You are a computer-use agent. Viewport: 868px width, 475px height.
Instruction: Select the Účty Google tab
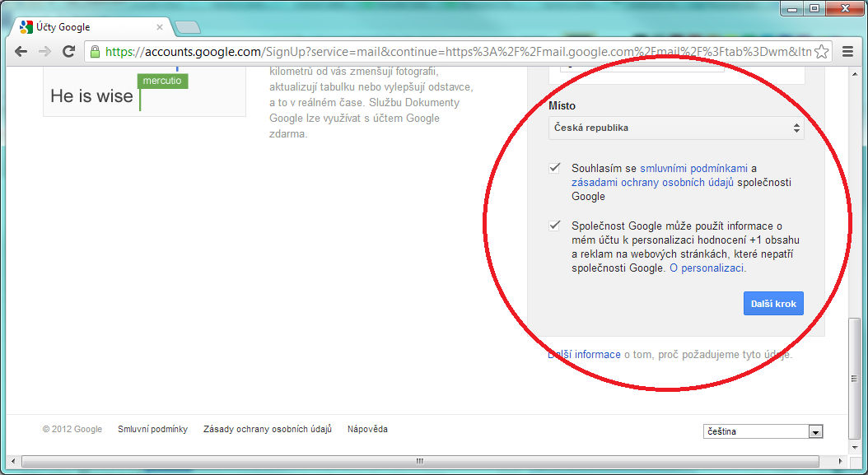point(91,26)
